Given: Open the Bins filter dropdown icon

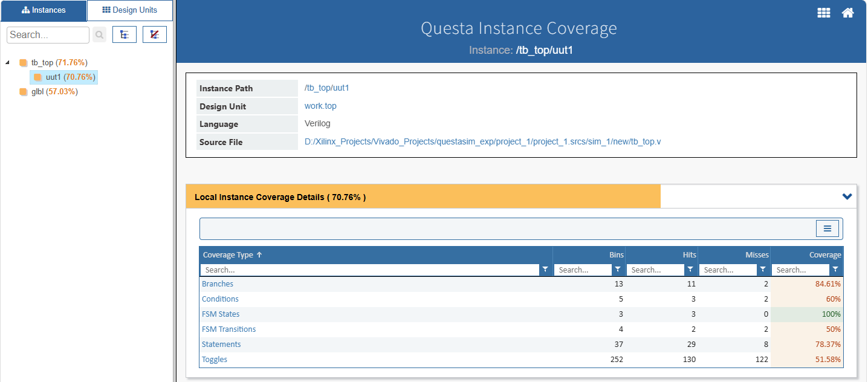Looking at the screenshot, I should 618,270.
